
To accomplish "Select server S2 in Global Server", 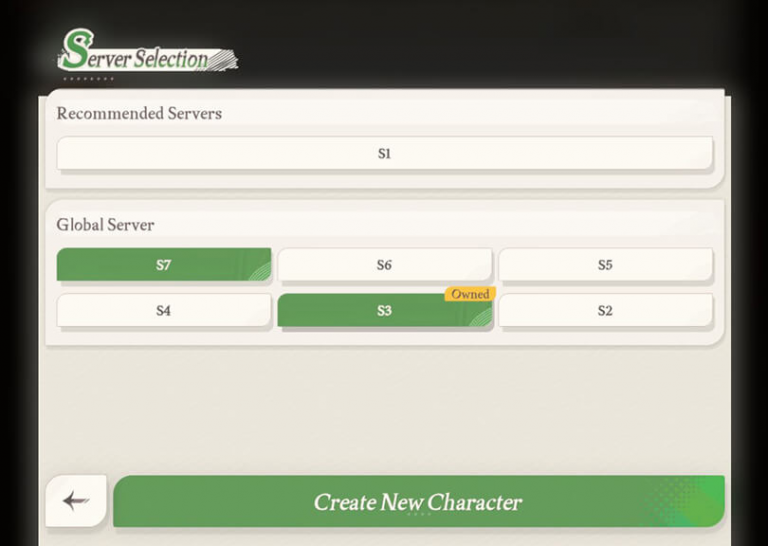I will tap(605, 311).
